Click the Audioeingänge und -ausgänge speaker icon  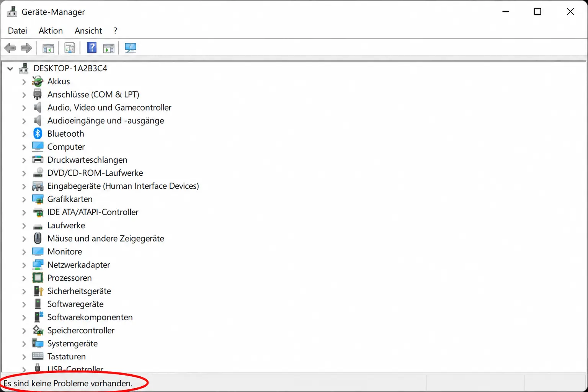[x=38, y=121]
